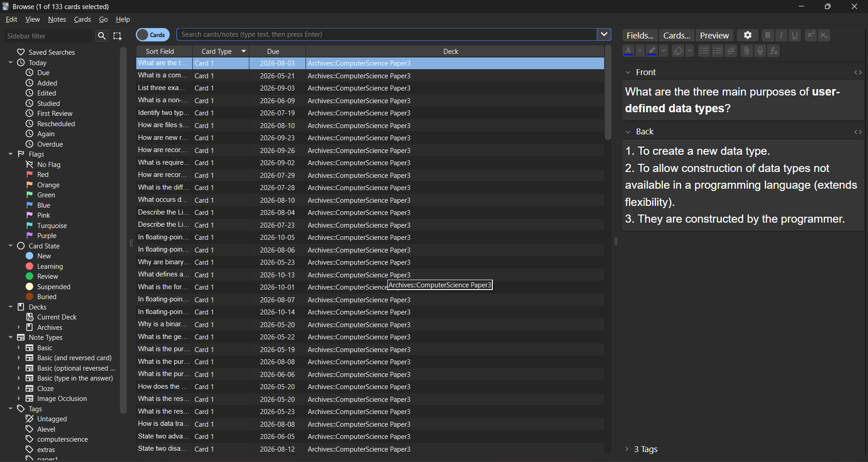This screenshot has height=462, width=868.
Task: Expand the Cloze note type
Action: pyautogui.click(x=19, y=388)
